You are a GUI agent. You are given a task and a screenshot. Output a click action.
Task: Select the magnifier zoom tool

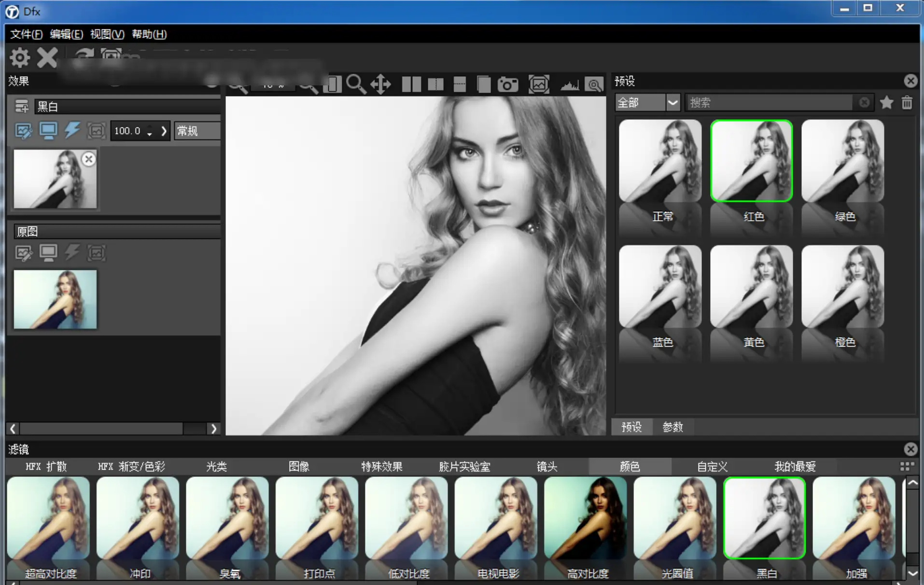(356, 84)
